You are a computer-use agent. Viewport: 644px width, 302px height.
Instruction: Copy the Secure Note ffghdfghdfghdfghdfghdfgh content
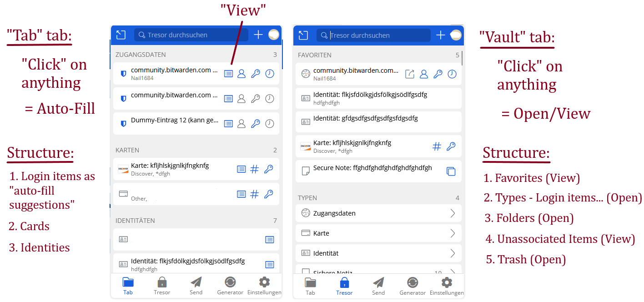(451, 171)
